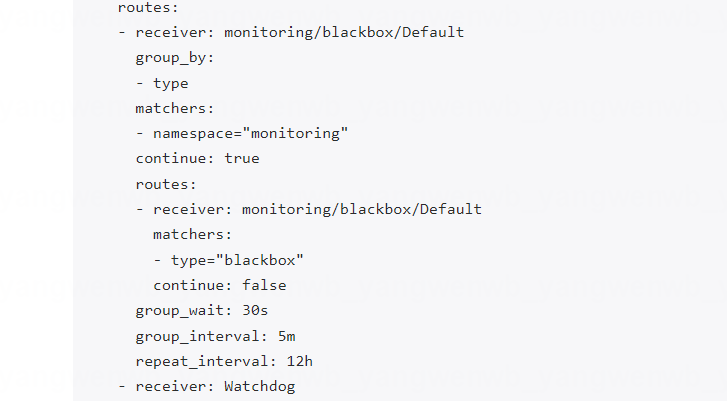Click the nested "routes:" key below continue: true
This screenshot has height=401, width=727.
point(166,184)
